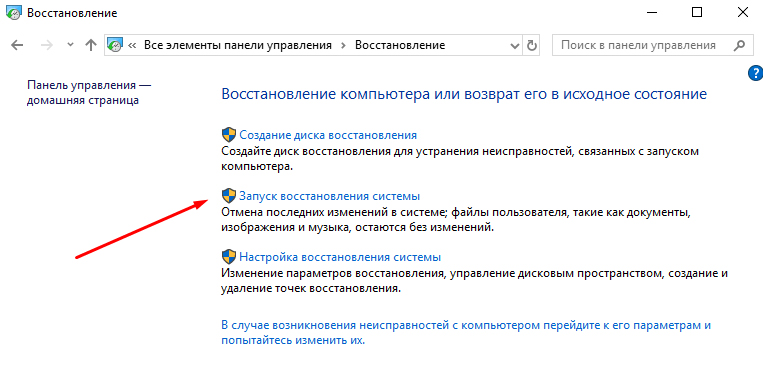Go up one level arrow

[x=91, y=45]
